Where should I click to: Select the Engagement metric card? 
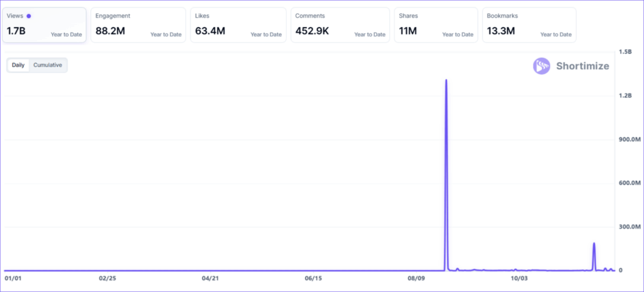(138, 25)
